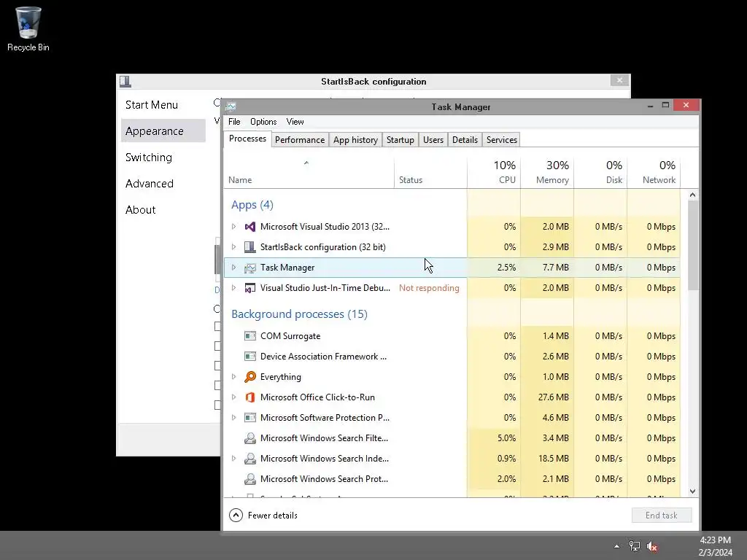Open the network tray icon
This screenshot has height=560, width=747.
click(635, 546)
